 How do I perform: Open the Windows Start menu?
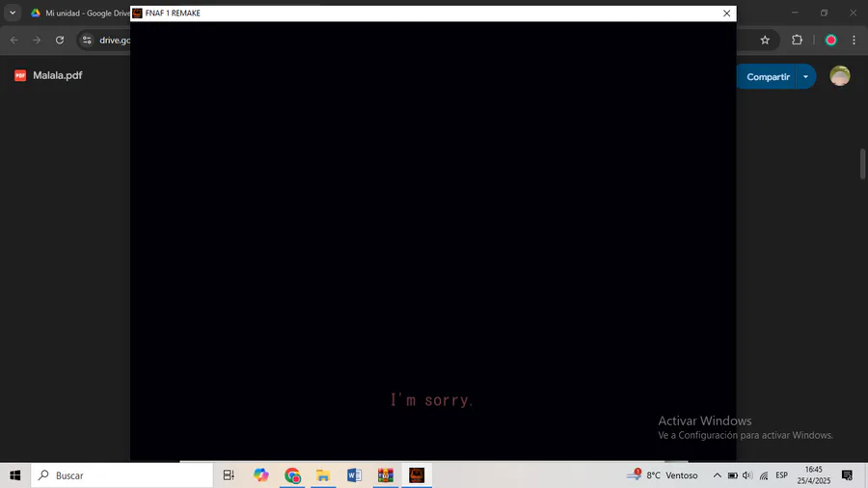[x=14, y=475]
